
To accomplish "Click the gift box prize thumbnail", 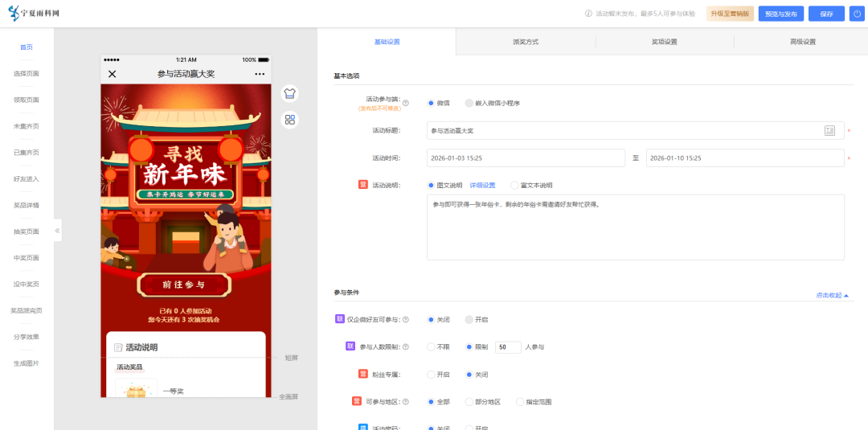I will coord(136,388).
